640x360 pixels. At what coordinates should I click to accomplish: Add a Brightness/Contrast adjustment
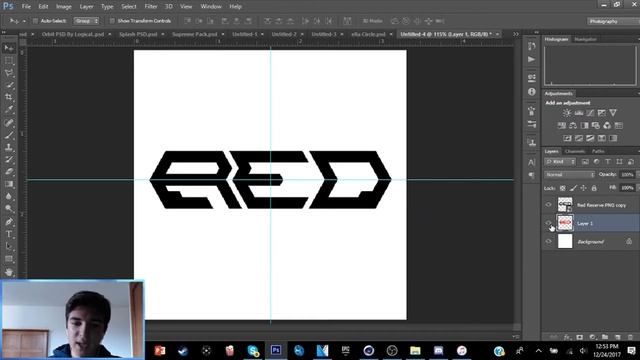[567, 113]
